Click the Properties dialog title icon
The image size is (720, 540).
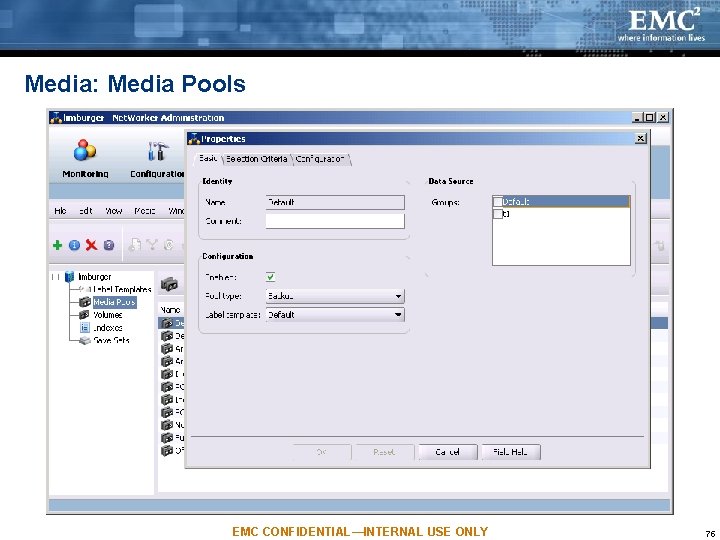click(x=194, y=138)
